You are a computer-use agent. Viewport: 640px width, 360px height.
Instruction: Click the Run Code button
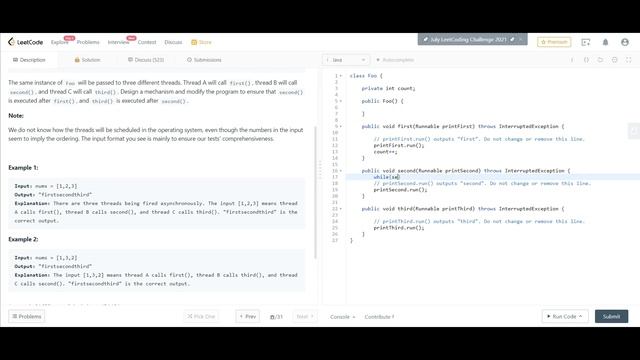565,316
